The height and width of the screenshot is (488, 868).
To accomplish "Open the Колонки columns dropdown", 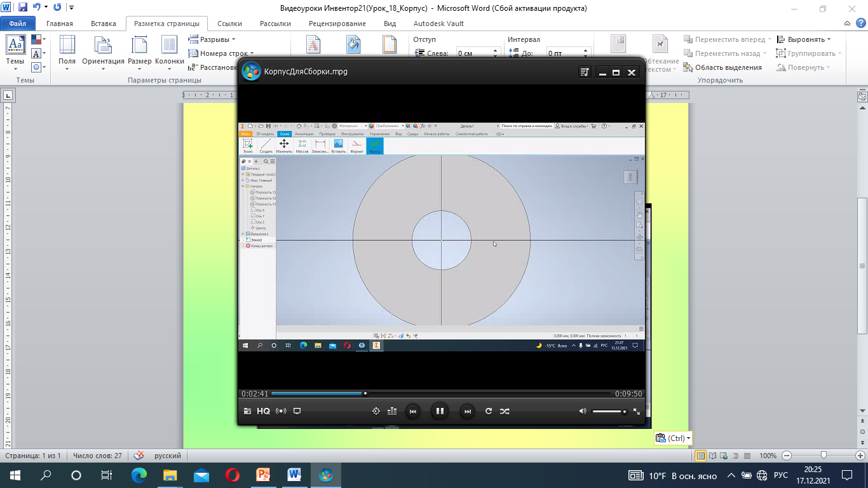I will click(169, 51).
